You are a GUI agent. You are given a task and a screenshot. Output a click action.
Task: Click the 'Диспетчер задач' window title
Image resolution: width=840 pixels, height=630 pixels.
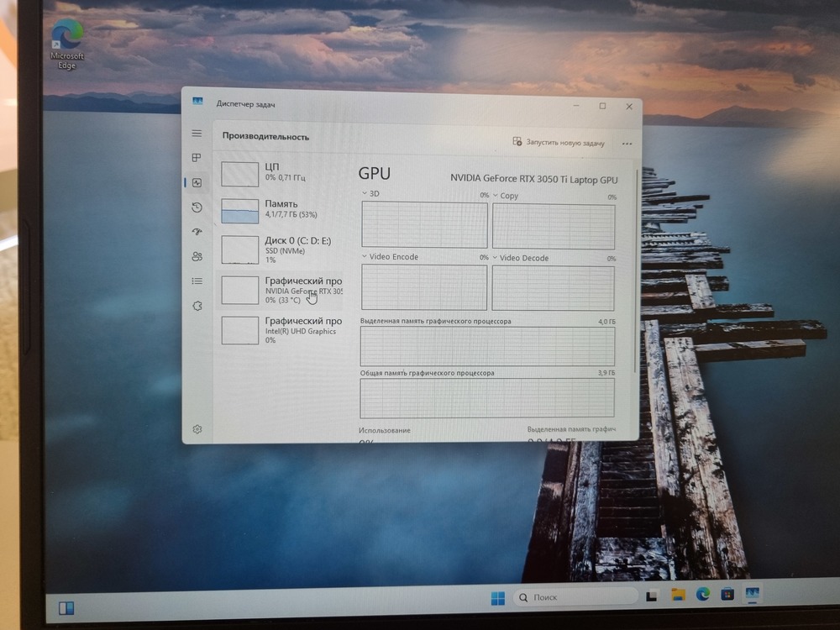coord(245,104)
